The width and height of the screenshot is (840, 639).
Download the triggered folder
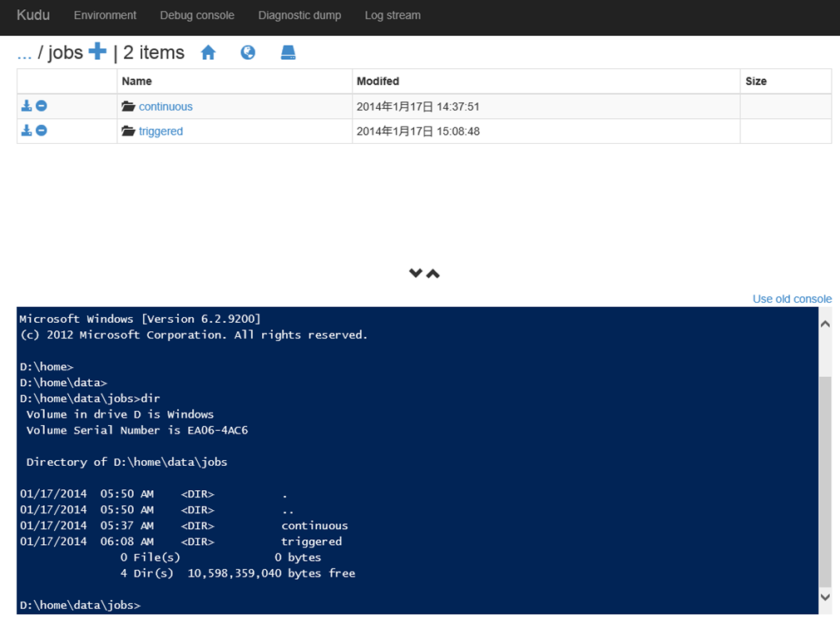(x=27, y=131)
